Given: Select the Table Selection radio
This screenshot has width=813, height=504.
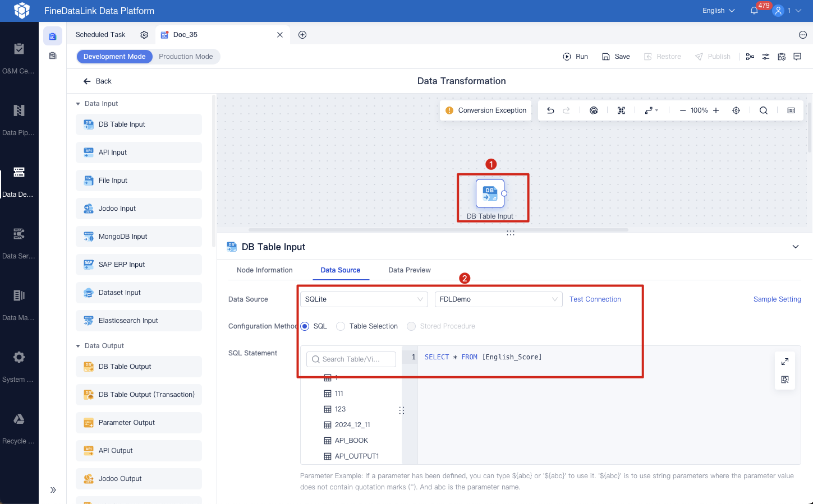Looking at the screenshot, I should [341, 326].
